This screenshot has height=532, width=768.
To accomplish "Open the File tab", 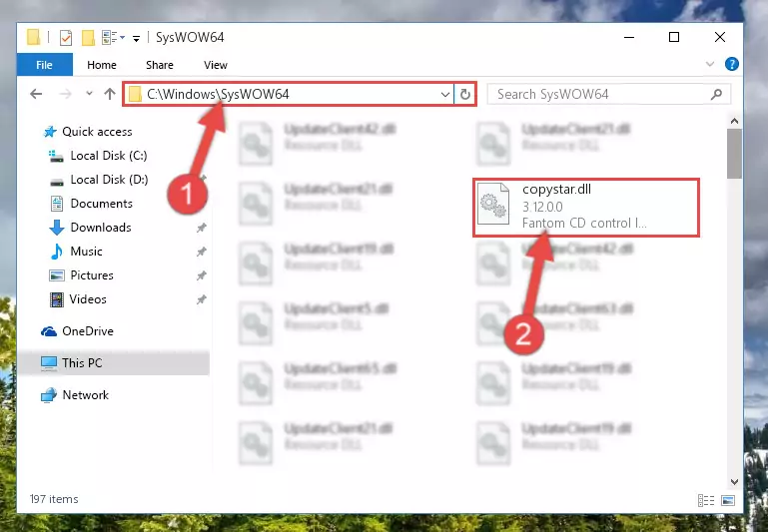I will (45, 65).
